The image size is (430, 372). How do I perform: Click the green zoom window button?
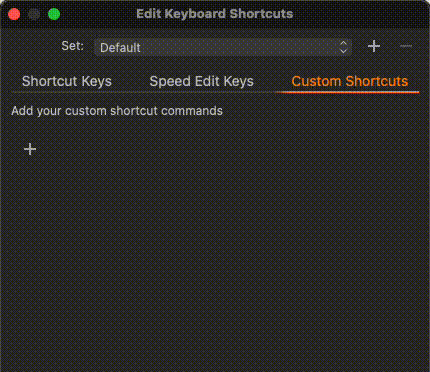coord(54,14)
